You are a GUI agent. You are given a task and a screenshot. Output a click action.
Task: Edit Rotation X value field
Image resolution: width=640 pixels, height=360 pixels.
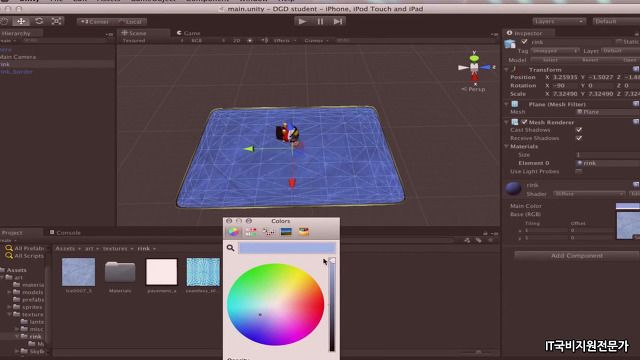click(566, 86)
